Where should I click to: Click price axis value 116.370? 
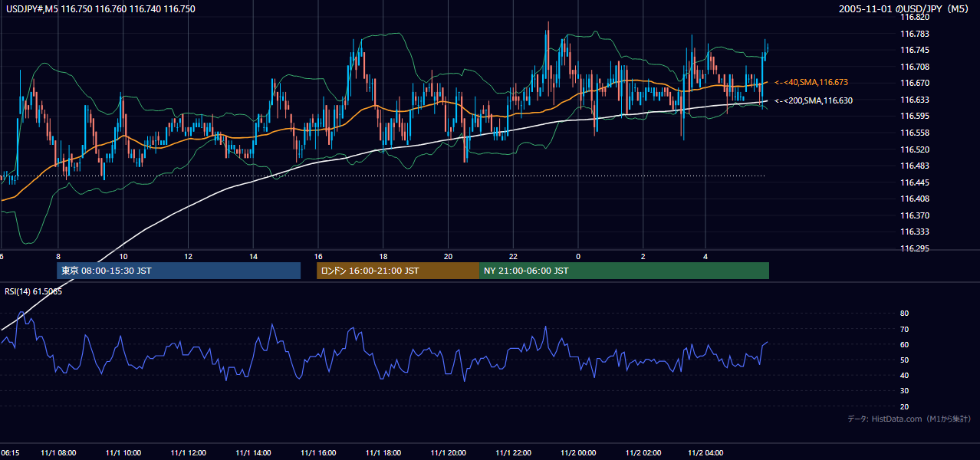[914, 215]
